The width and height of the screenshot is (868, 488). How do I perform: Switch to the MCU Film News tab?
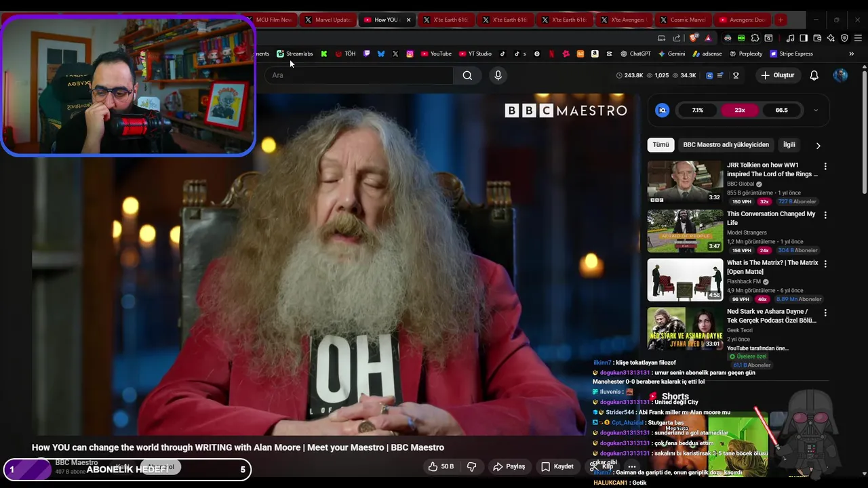[x=271, y=20]
